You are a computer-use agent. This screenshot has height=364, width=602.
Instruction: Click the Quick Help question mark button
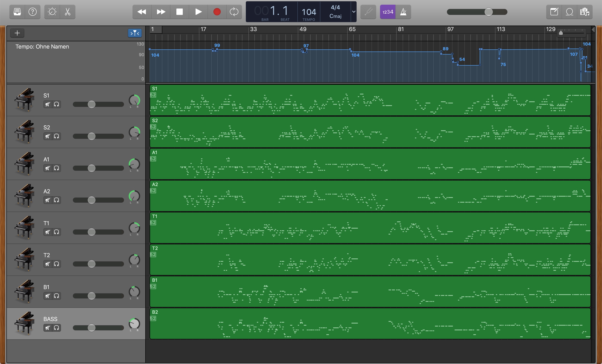point(33,12)
